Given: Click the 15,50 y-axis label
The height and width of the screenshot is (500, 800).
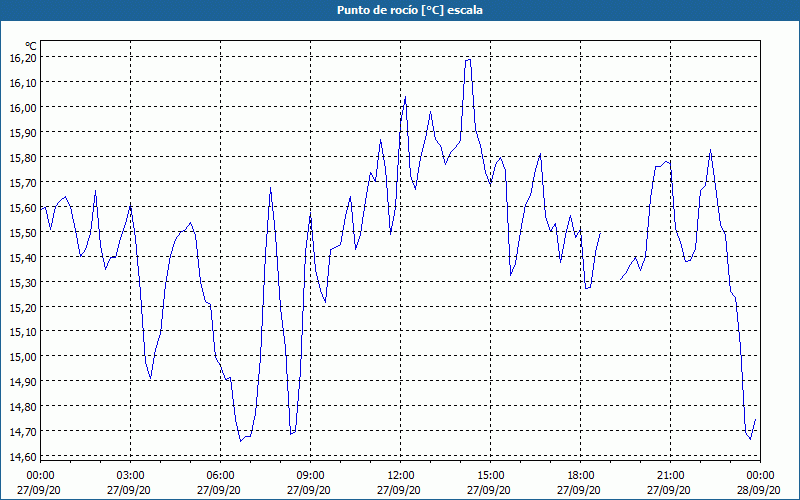Looking at the screenshot, I should pos(23,233).
